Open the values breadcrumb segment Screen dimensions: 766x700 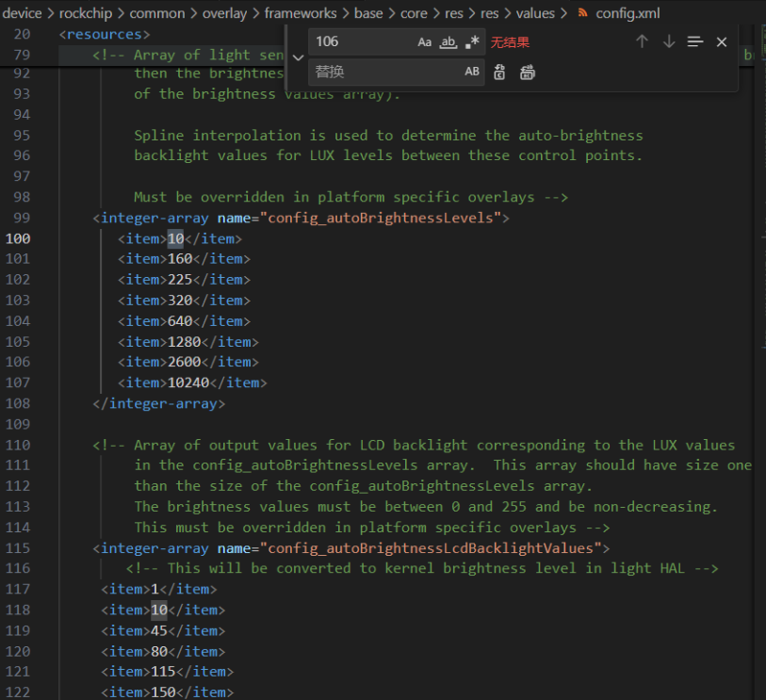[535, 13]
